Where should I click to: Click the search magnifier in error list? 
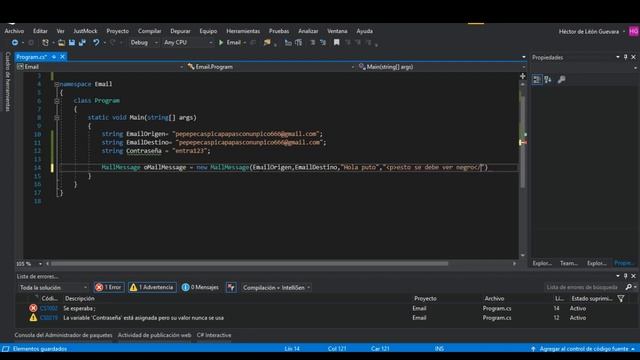click(629, 287)
